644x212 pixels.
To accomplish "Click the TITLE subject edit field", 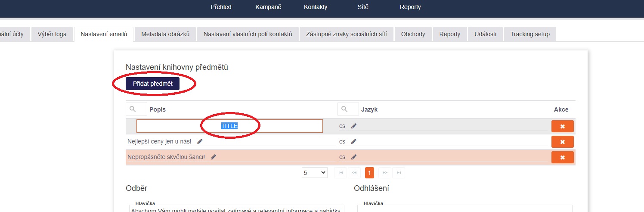I will (229, 126).
